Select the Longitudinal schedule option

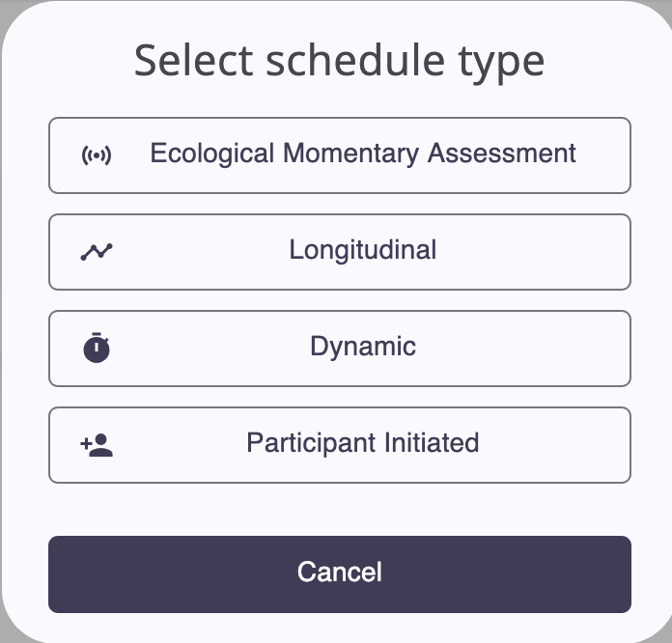[x=340, y=252]
